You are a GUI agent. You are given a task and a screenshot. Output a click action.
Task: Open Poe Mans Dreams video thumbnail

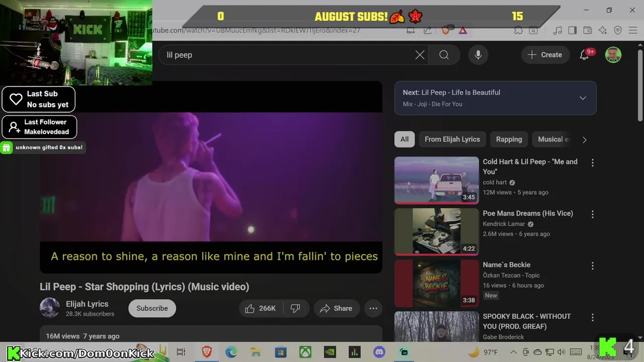pos(437,231)
